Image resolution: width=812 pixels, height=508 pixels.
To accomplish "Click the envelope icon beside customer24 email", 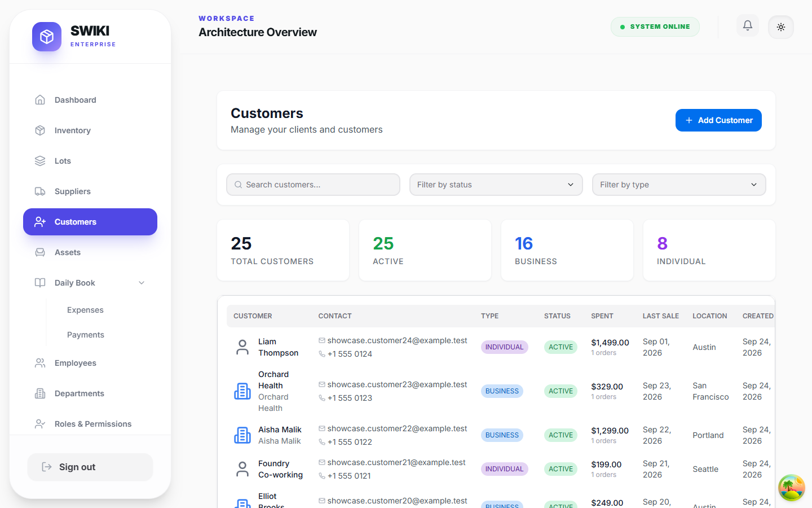I will (x=322, y=340).
